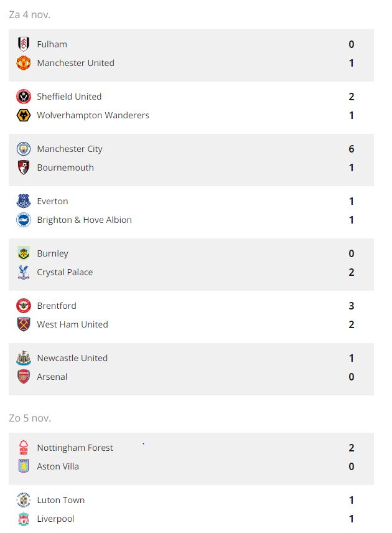Screen dimensions: 392x533
Task: Select the Bournemouth club badge
Action: click(x=24, y=167)
